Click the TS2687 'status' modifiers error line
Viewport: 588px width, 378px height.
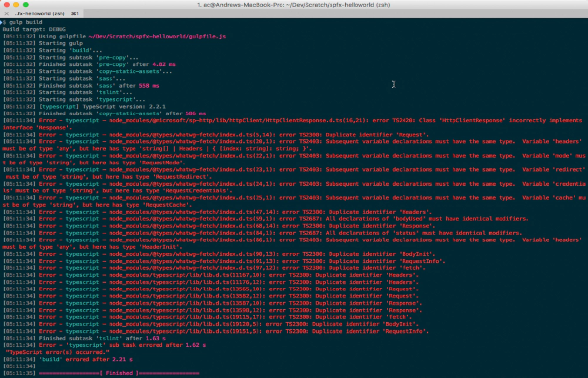262,233
